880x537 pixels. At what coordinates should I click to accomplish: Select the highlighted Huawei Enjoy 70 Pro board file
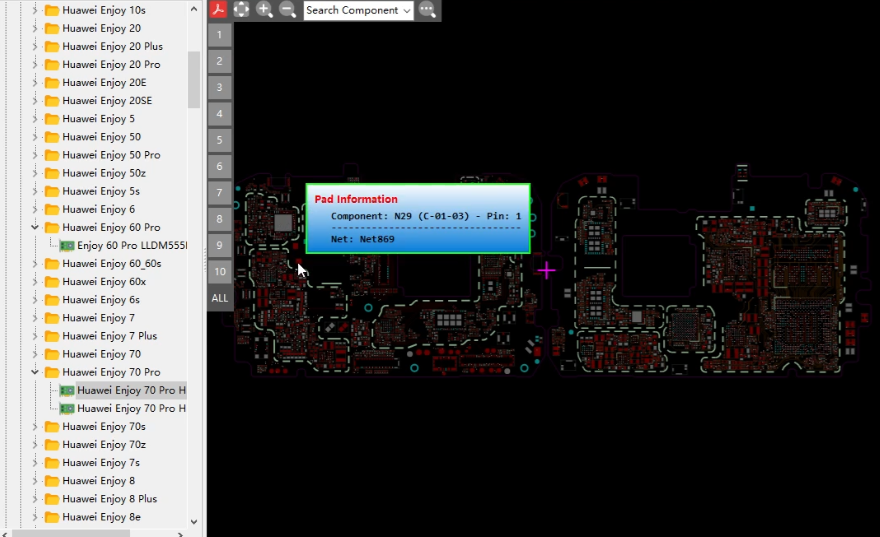pyautogui.click(x=131, y=390)
